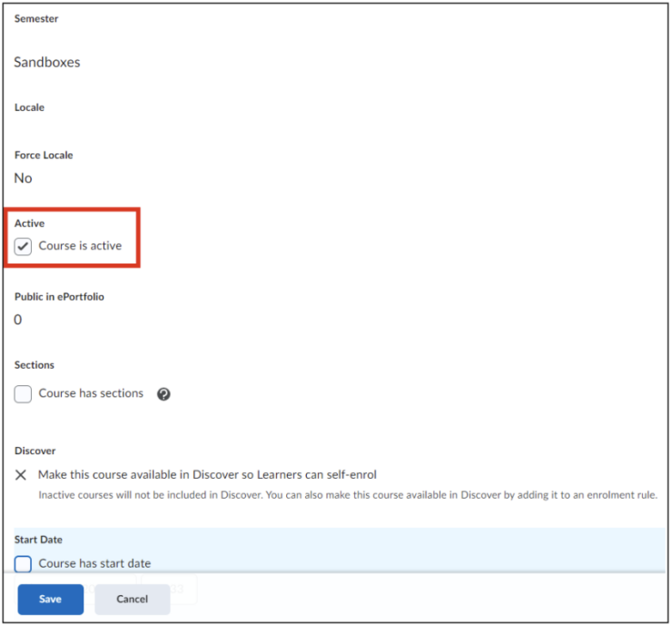Uncheck the Course is active checkbox

click(23, 246)
